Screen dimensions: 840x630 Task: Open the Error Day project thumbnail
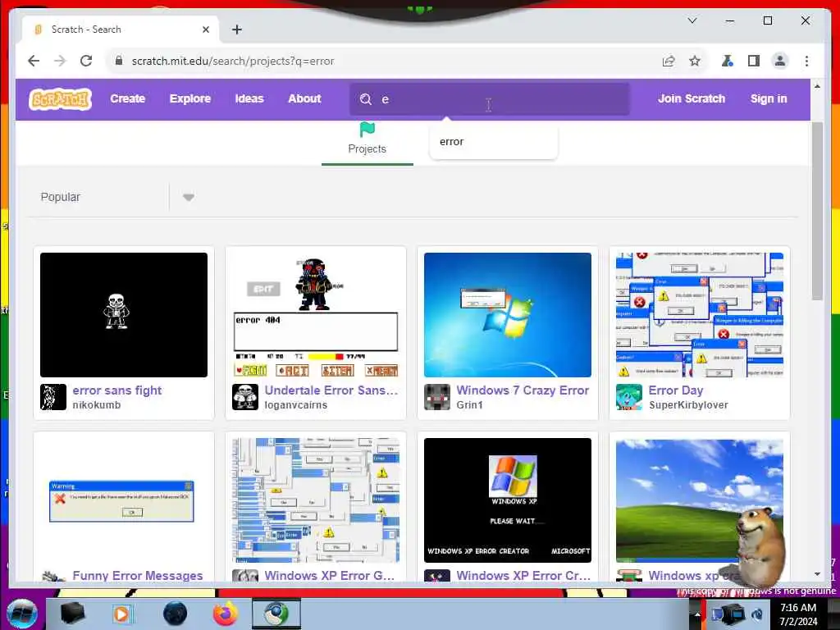pos(700,315)
